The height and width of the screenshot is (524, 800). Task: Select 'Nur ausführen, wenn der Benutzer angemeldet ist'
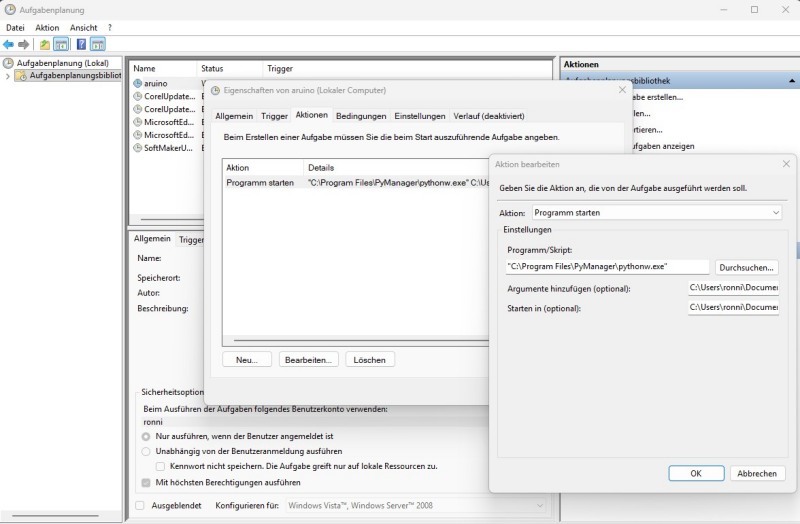[147, 437]
